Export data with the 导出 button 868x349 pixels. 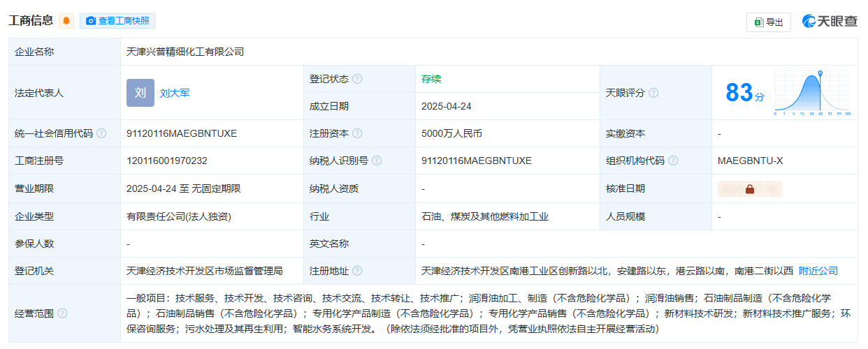[x=768, y=22]
